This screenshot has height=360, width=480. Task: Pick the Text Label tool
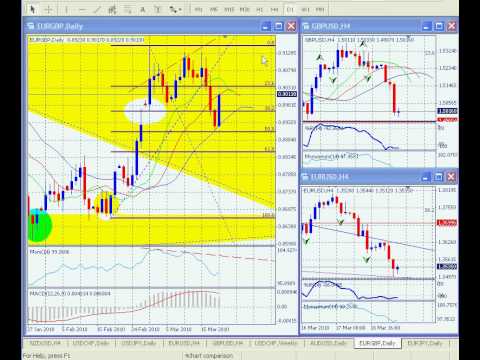tap(158, 9)
